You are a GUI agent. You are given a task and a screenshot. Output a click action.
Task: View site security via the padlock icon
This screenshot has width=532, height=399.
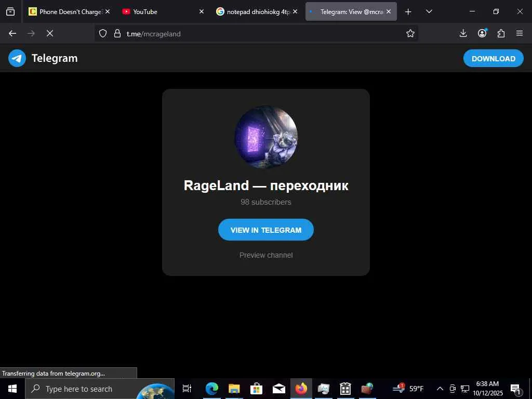click(117, 34)
